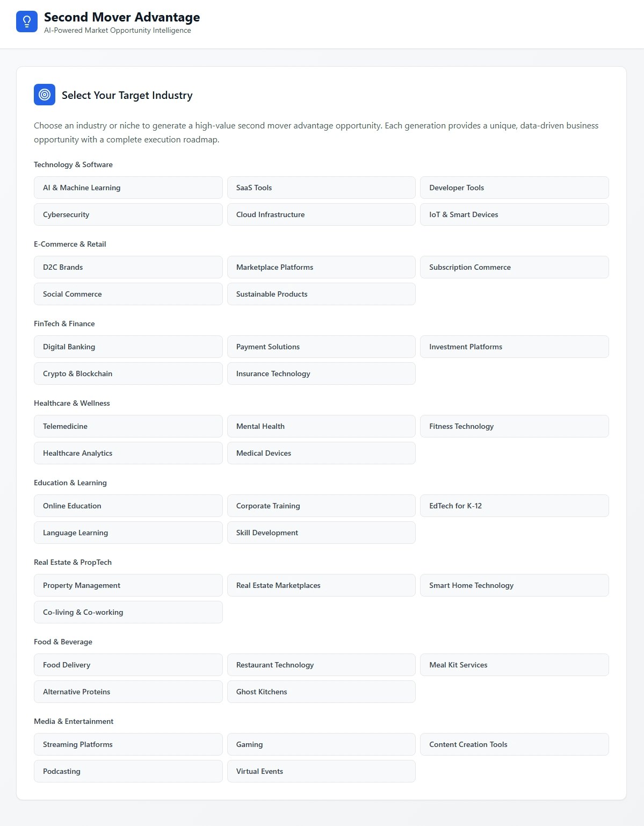The image size is (644, 826).
Task: Pick Ghost Kitchens under Food & Beverage
Action: point(321,691)
